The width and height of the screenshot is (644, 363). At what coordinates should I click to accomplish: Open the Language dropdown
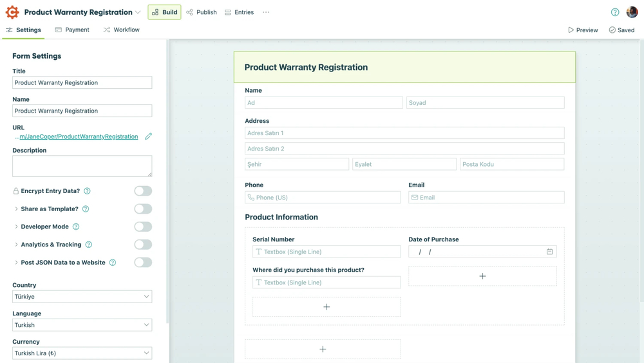tap(82, 325)
